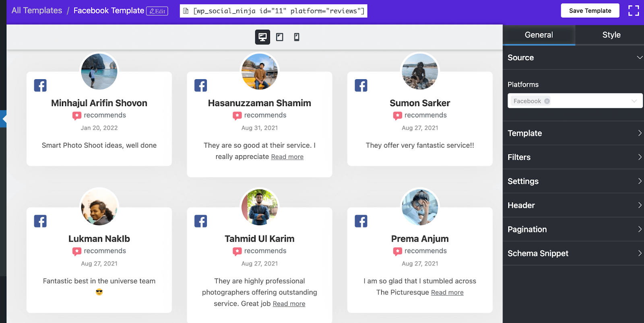Click Lukman Naklb reviewer name

[x=99, y=239]
